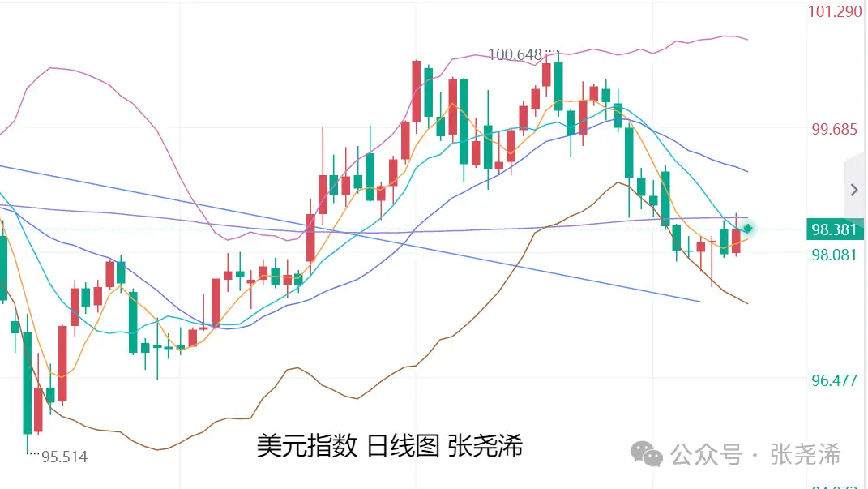Click the WeChat logo in the watermark
868x489 pixels.
pyautogui.click(x=650, y=454)
